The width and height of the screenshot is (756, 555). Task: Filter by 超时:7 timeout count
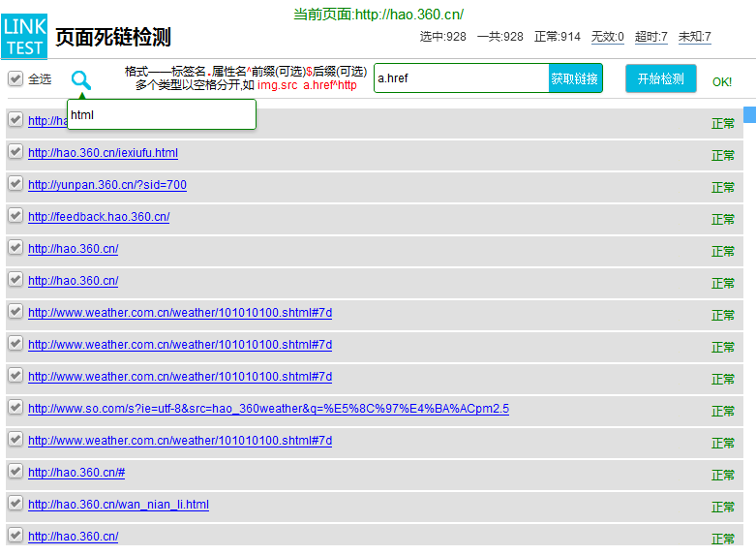point(650,37)
